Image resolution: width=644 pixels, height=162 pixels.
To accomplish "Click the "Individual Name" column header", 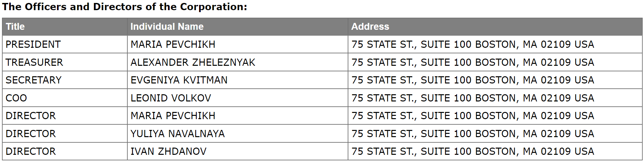I will 167,27.
